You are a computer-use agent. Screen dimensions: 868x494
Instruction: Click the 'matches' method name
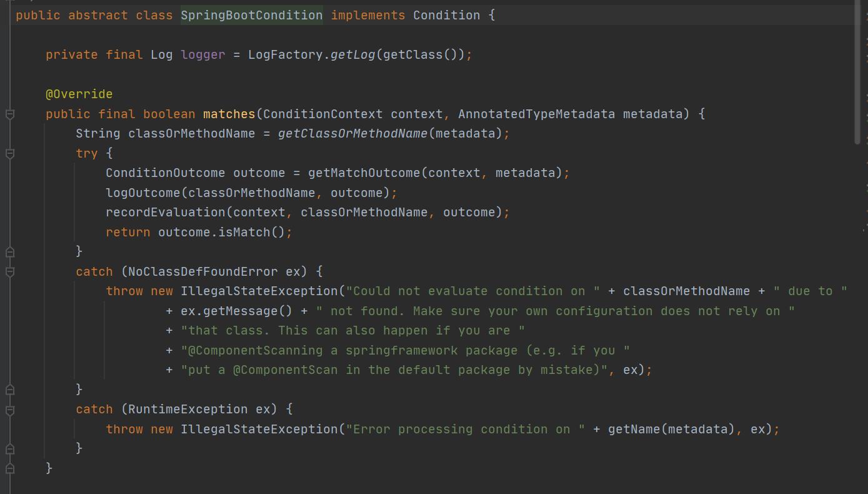[229, 114]
